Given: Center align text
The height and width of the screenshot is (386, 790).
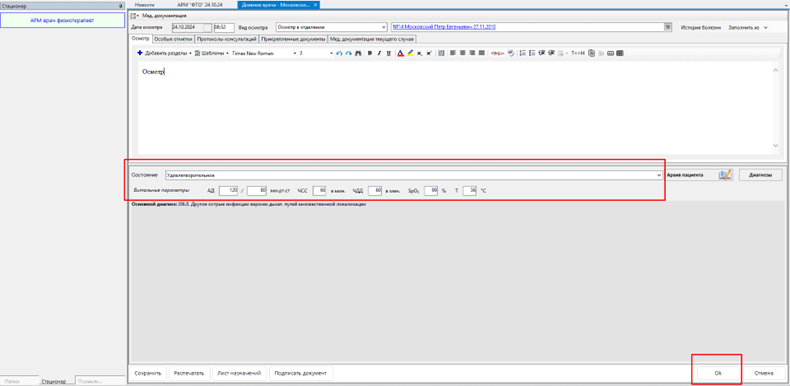Looking at the screenshot, I should point(463,53).
